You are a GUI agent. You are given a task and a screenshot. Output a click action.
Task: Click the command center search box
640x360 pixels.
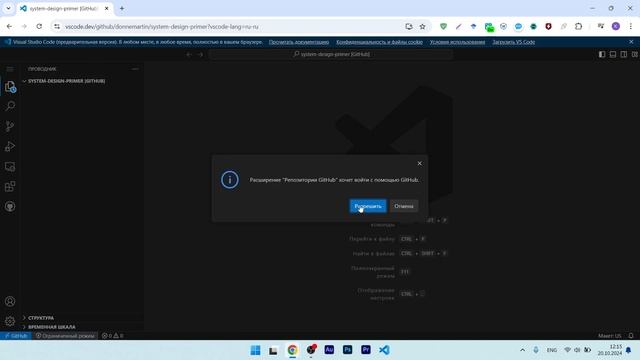coord(331,54)
